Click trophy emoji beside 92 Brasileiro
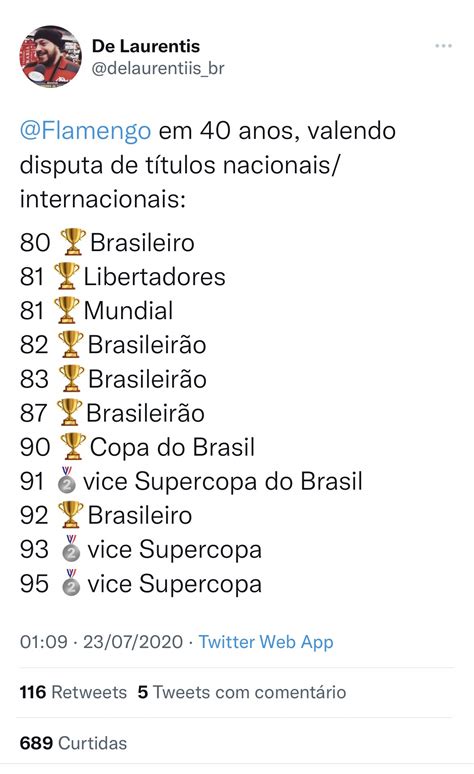 coord(71,514)
